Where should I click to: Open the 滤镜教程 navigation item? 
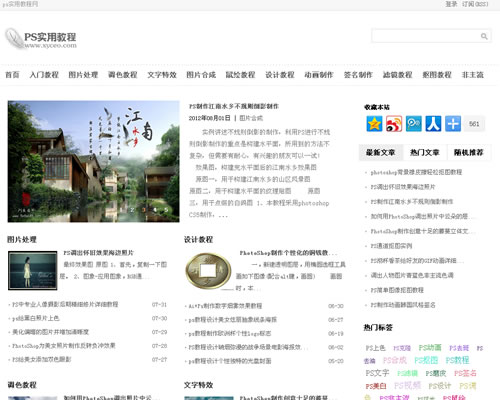(397, 75)
